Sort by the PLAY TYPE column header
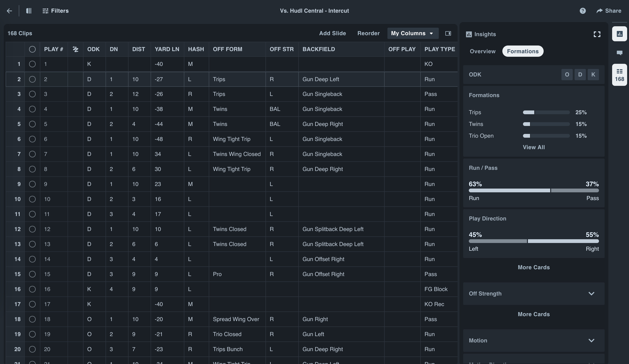The width and height of the screenshot is (629, 364). (x=440, y=49)
